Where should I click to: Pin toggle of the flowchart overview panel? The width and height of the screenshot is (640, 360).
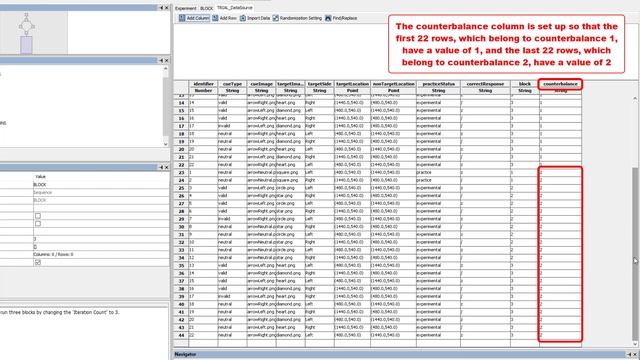coord(161,8)
